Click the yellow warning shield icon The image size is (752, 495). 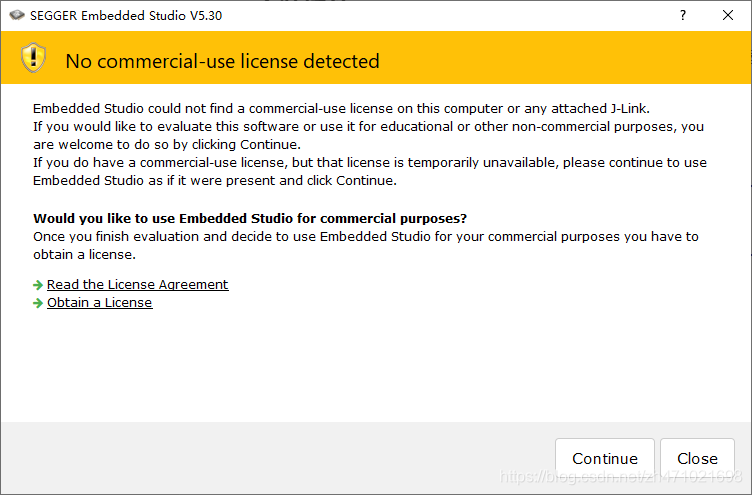coord(33,58)
